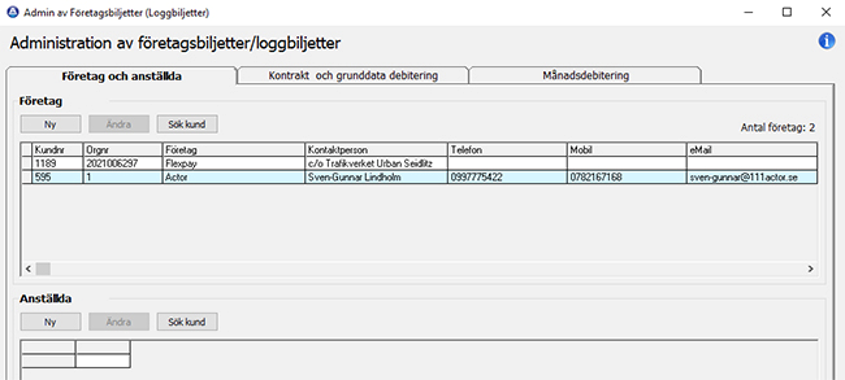The image size is (845, 380).
Task: Sort by Kontaktperson column header
Action: click(376, 150)
